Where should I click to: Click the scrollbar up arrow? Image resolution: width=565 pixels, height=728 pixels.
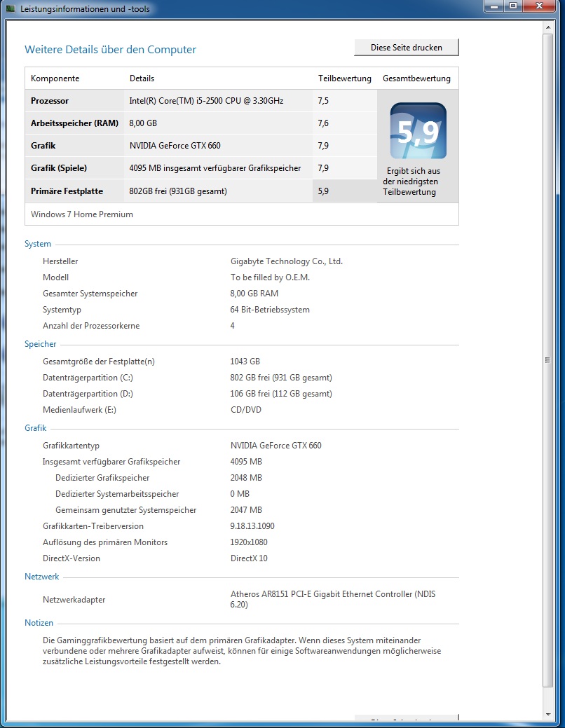pos(547,27)
